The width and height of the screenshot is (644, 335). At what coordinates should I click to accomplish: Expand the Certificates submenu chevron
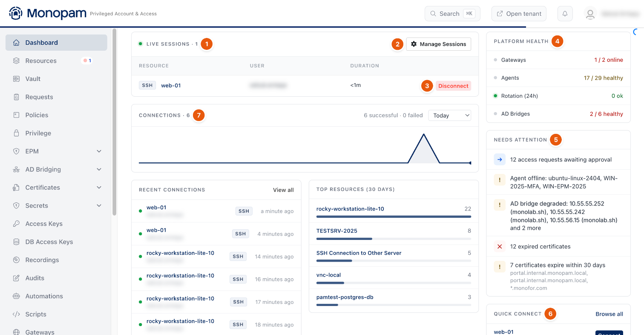point(99,188)
